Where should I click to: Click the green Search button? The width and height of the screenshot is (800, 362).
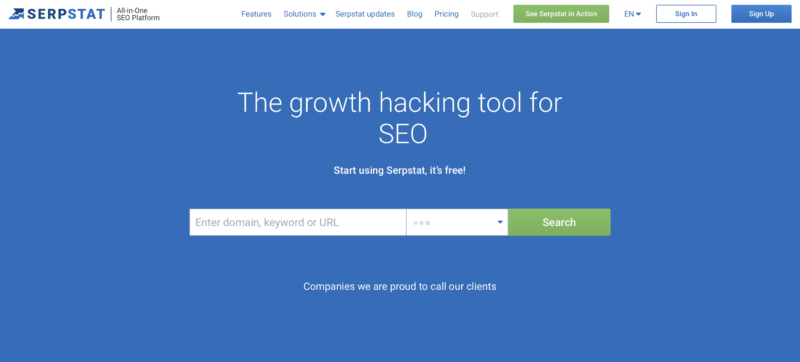click(x=559, y=222)
